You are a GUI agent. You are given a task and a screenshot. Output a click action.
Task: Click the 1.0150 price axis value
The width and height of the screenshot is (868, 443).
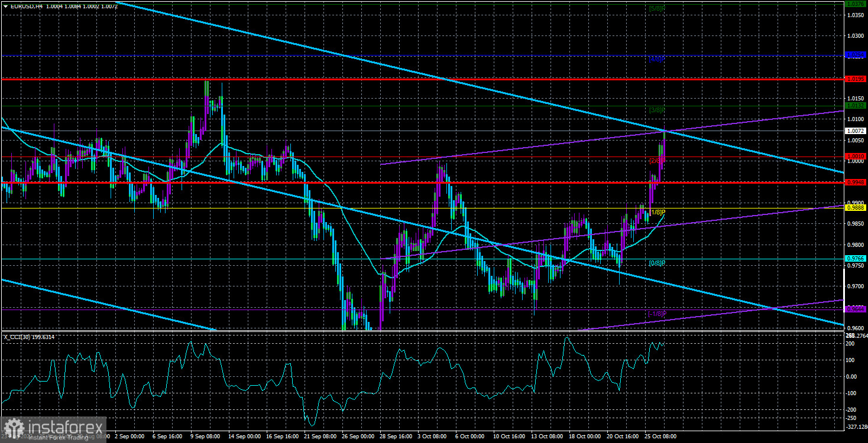pos(856,98)
